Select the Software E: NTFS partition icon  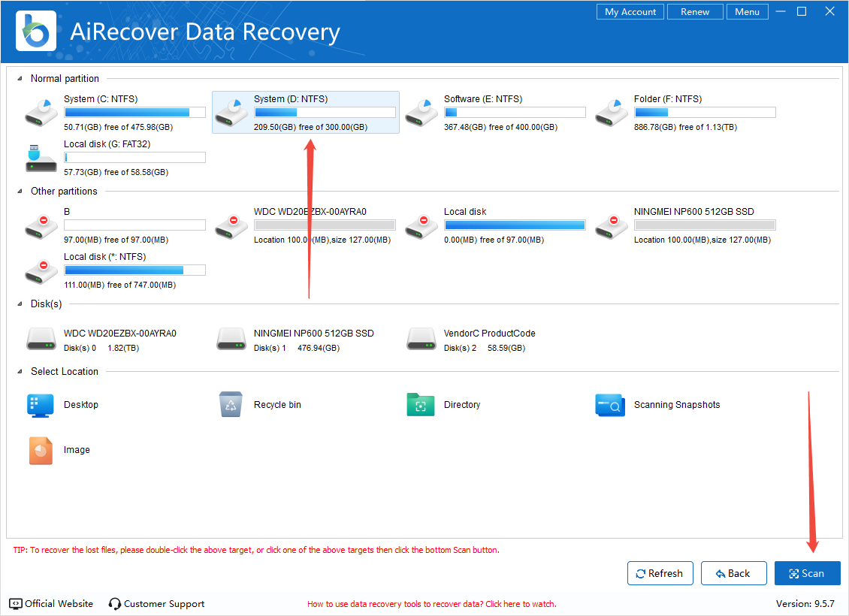421,113
